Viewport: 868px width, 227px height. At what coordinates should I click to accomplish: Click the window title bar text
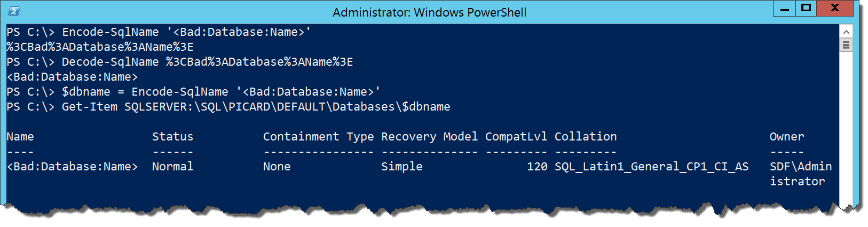[430, 12]
